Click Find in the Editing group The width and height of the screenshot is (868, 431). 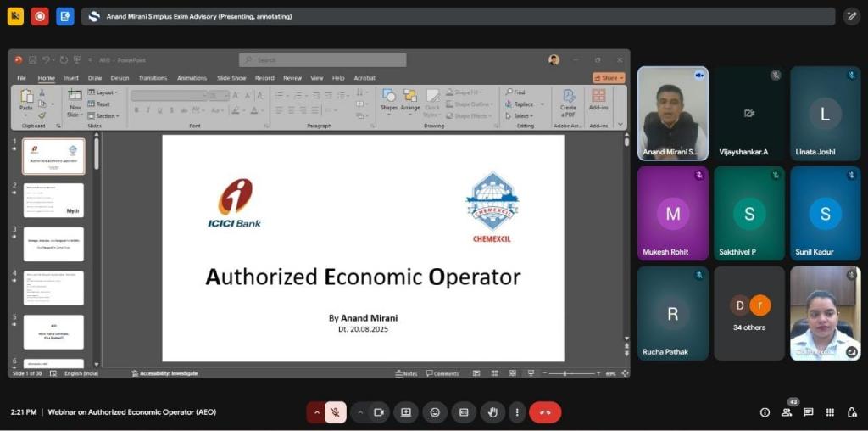[515, 92]
